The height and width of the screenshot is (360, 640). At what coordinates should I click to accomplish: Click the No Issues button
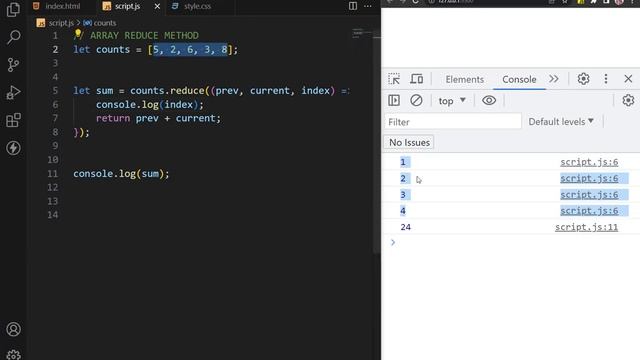point(409,142)
